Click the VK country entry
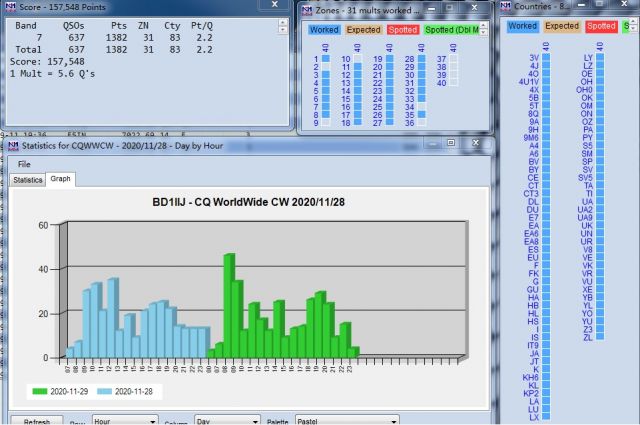This screenshot has height=425, width=640. 587,266
